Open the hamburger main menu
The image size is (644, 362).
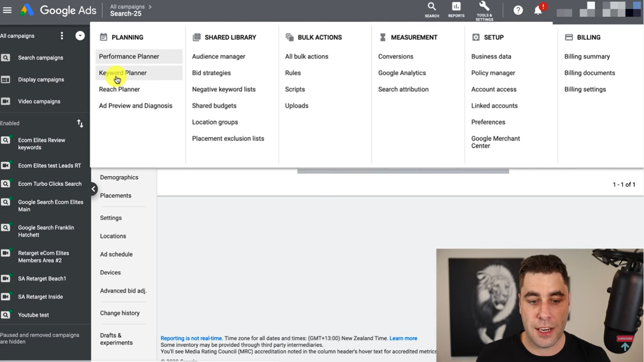(x=7, y=10)
